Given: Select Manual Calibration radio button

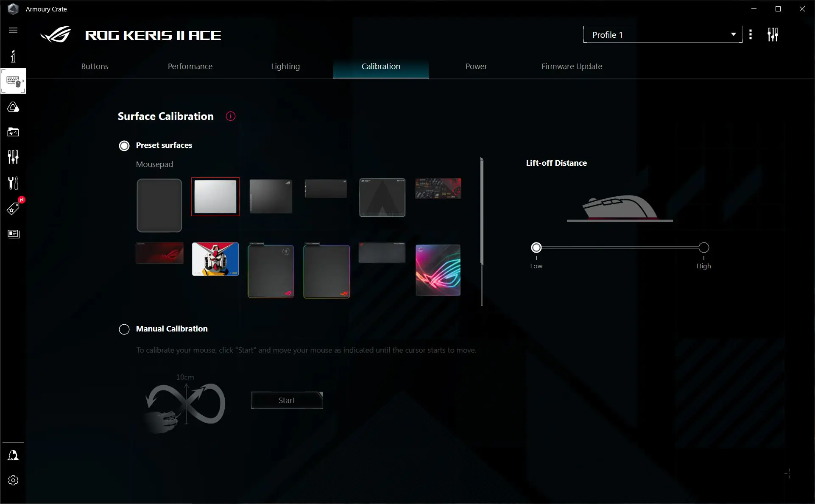Looking at the screenshot, I should [124, 329].
